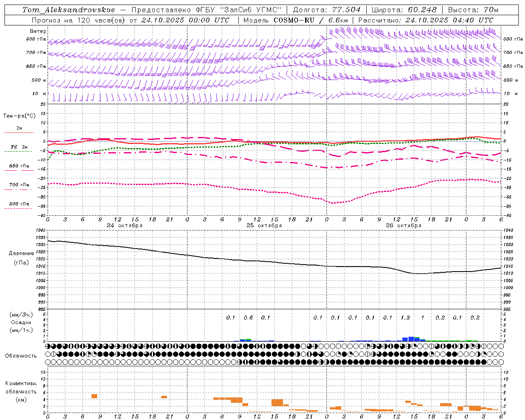Click the Осадки panel label
Viewport: 525px width, 420px height.
click(x=21, y=322)
